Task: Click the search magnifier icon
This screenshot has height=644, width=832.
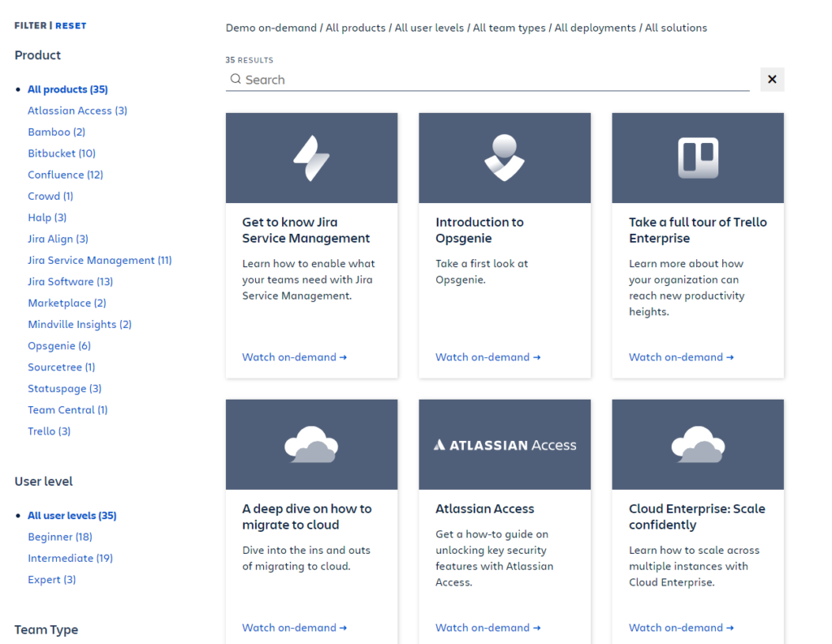Action: click(x=235, y=79)
